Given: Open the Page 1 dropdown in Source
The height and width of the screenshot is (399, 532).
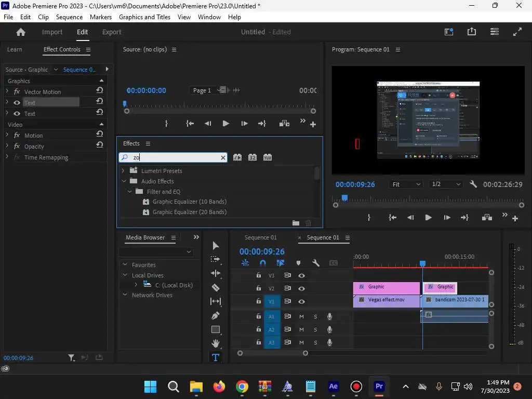Looking at the screenshot, I should (207, 90).
